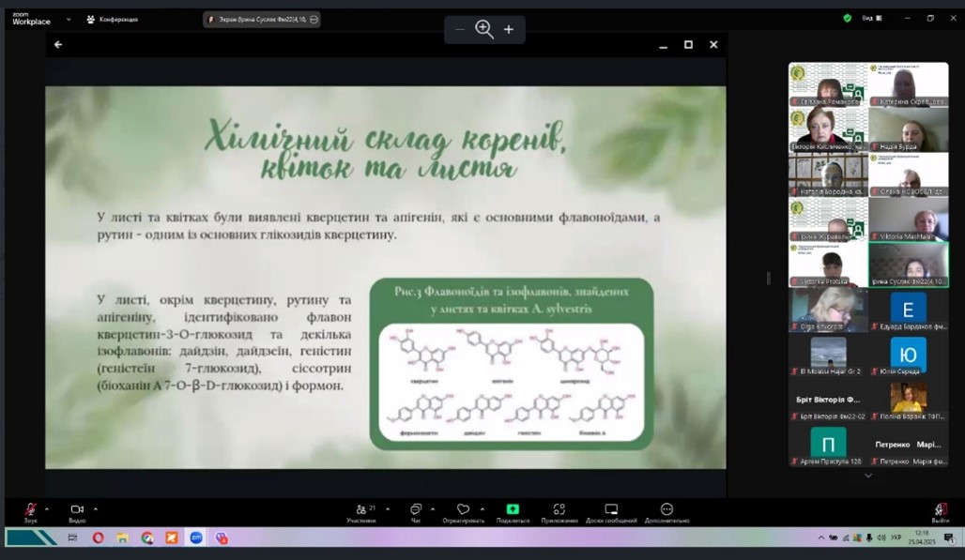This screenshot has height=560, width=965.
Task: Select Катерина Скребцова video thumbnail
Action: pyautogui.click(x=909, y=84)
